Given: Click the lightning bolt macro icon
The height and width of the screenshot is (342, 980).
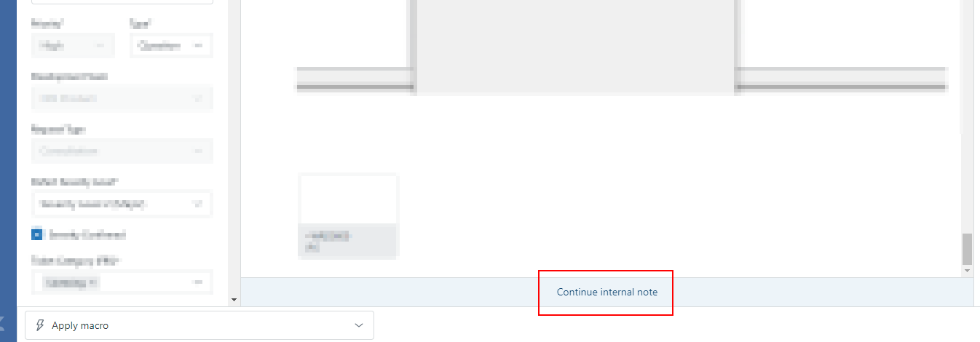Looking at the screenshot, I should (41, 325).
